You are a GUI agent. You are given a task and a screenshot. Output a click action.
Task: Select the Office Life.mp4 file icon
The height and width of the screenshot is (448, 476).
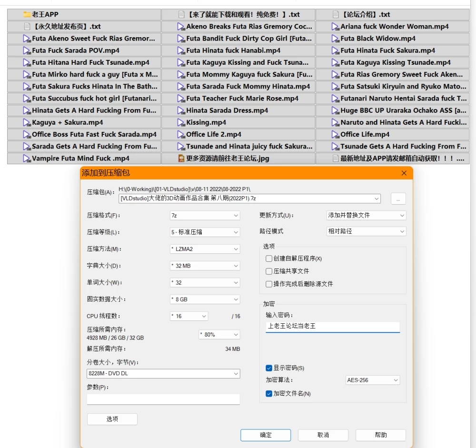click(x=335, y=134)
